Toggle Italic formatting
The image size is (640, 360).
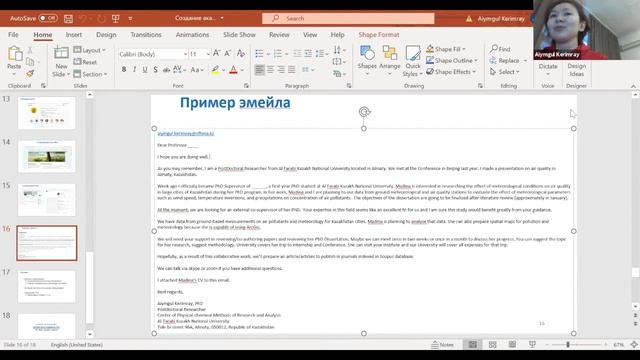pos(134,70)
